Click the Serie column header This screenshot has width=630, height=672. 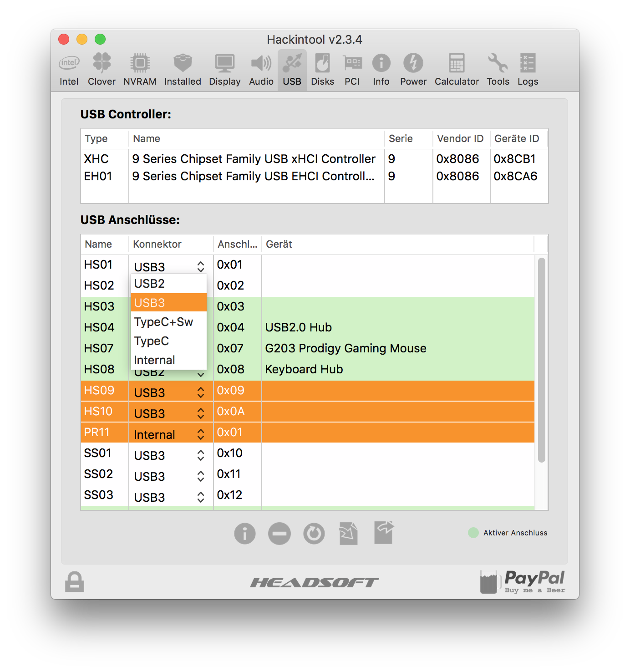[408, 139]
